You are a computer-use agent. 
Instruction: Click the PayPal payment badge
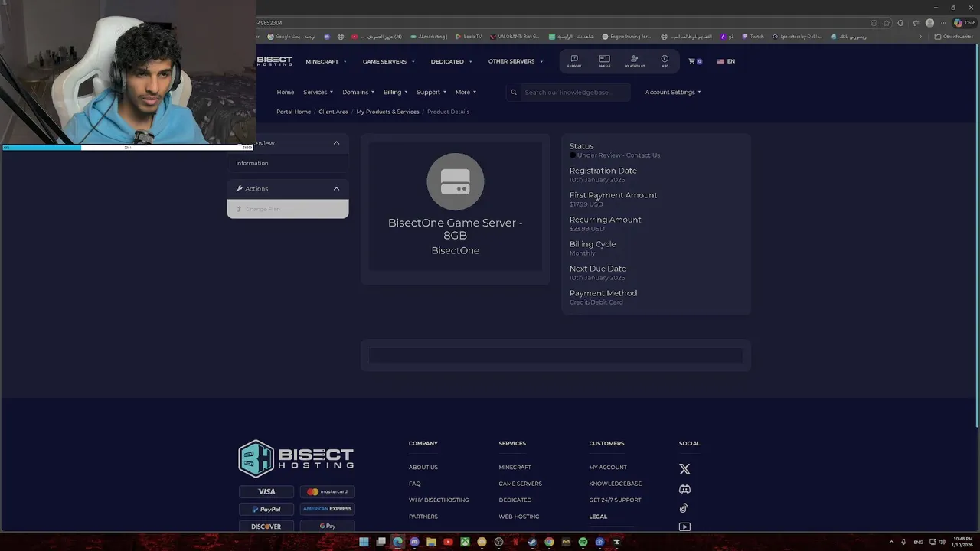pyautogui.click(x=266, y=509)
